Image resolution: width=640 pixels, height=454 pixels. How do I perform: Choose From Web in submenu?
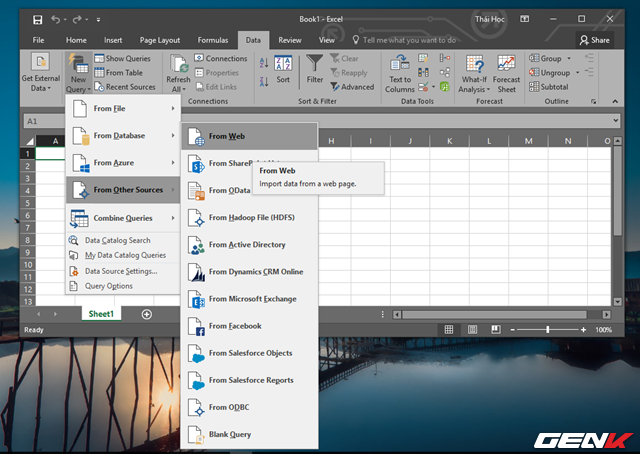point(249,136)
